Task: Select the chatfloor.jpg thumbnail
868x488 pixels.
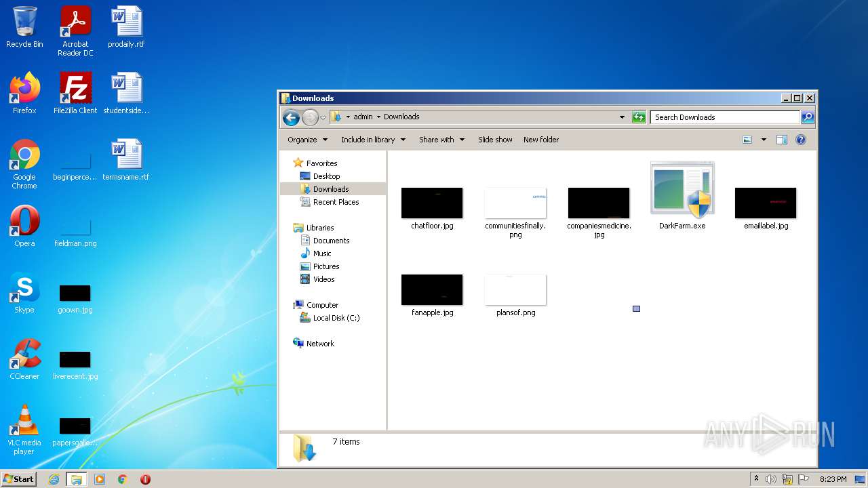Action: click(432, 203)
